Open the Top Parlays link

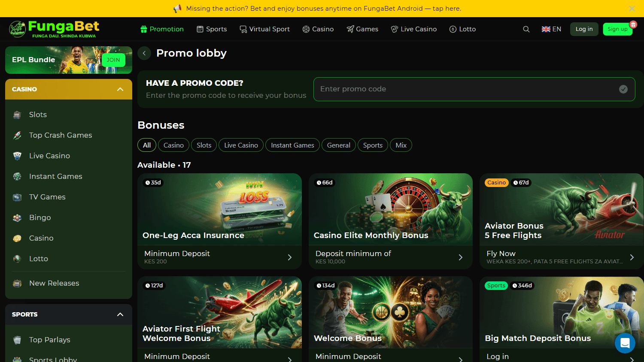coord(50,340)
